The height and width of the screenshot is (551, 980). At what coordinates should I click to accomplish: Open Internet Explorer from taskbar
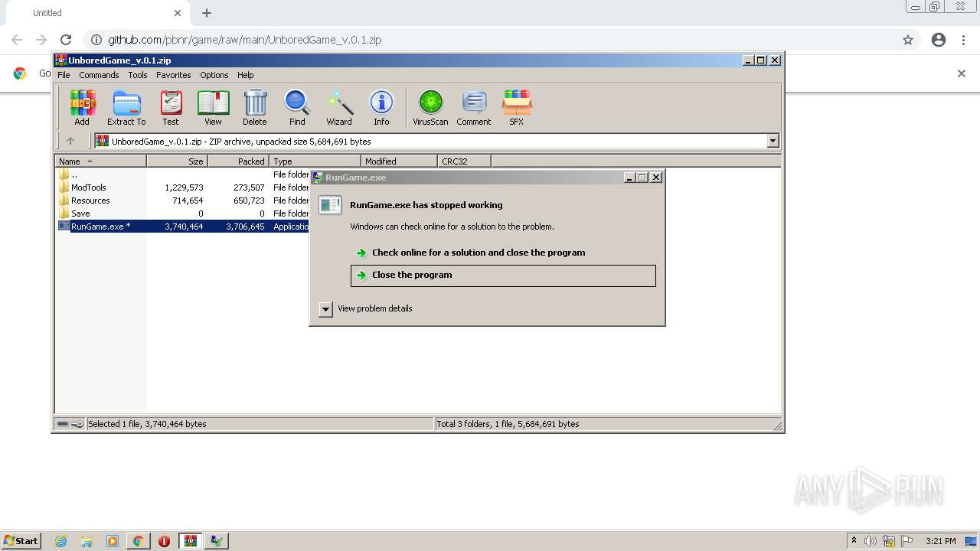pos(60,541)
